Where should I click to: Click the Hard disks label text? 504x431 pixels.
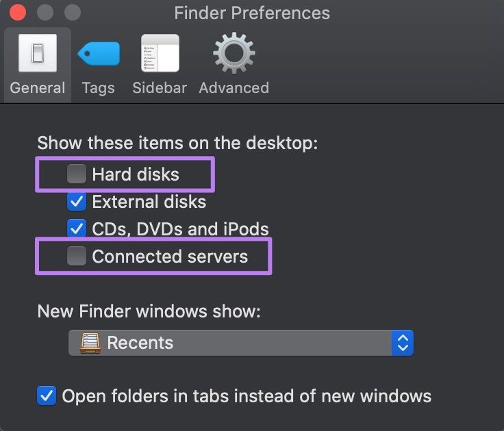coord(136,174)
